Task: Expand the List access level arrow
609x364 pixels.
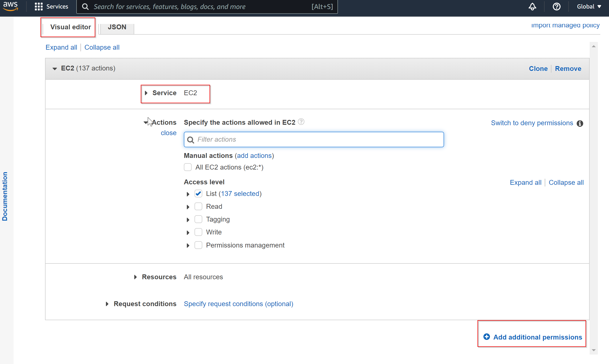Action: [188, 194]
